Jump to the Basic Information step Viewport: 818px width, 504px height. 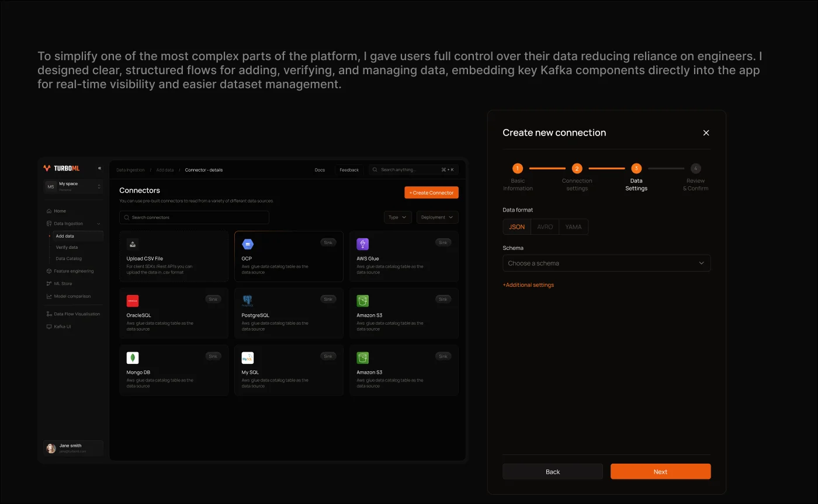[518, 177]
